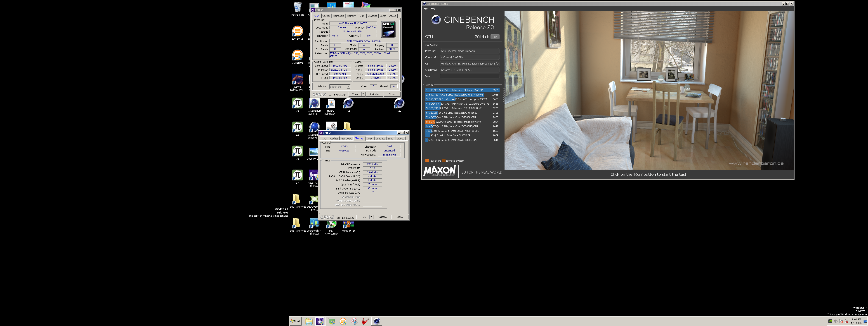Image resolution: width=868 pixels, height=326 pixels.
Task: Open the SuperPi shortcut labeled 32
Action: pos(297,105)
